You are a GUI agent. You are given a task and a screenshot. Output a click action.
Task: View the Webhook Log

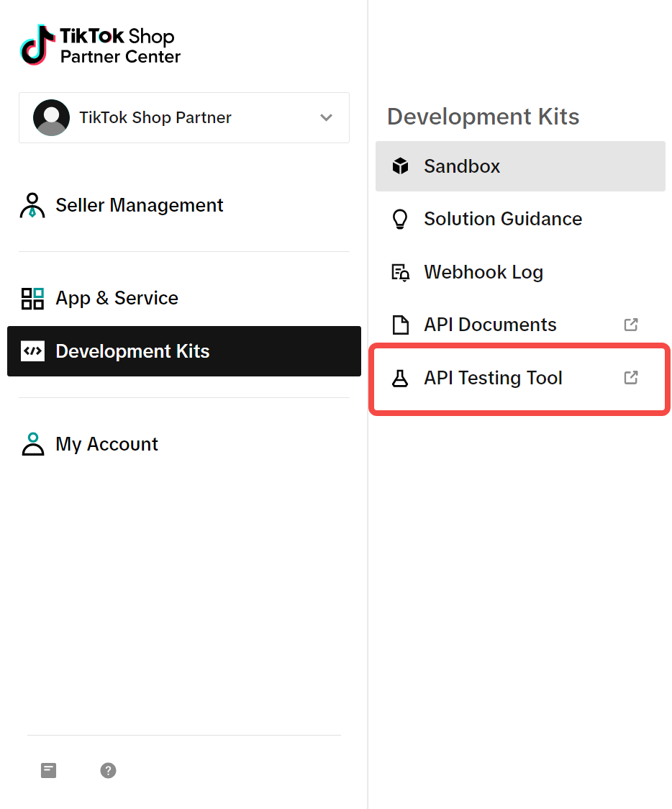point(483,272)
